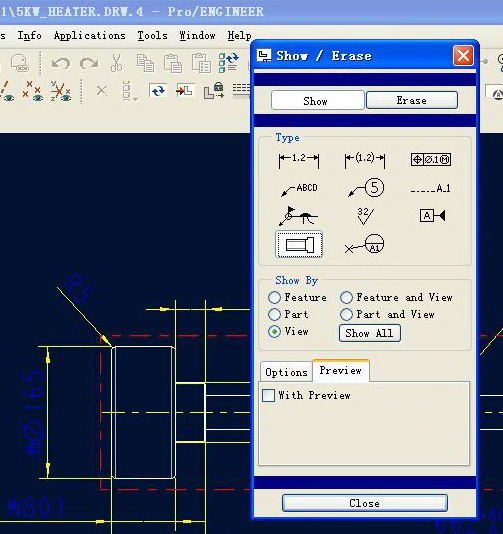Click the Copy toolbar icon
This screenshot has height=534, width=503.
pos(145,63)
